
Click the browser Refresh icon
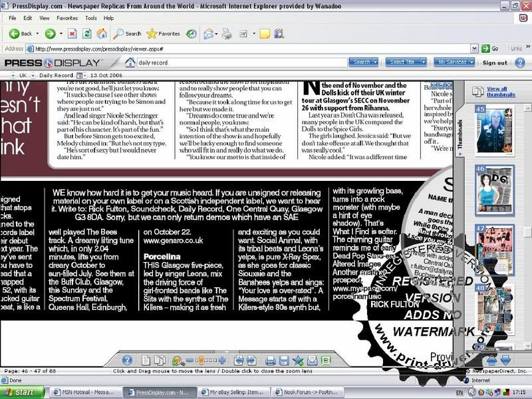(87, 34)
